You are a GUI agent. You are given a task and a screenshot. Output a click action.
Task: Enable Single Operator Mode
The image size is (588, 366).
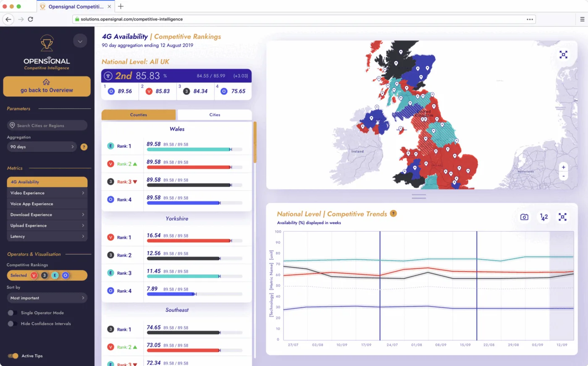pyautogui.click(x=13, y=313)
